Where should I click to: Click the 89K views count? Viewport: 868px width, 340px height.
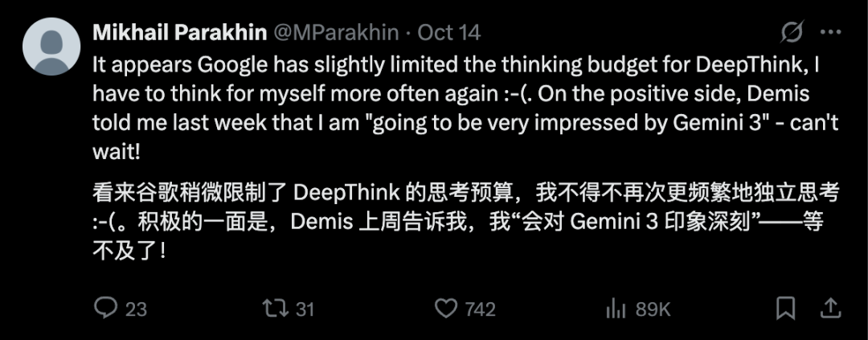click(x=653, y=309)
